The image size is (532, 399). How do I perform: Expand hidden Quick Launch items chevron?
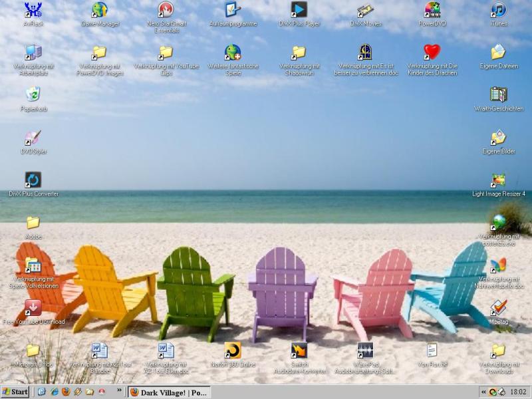(x=120, y=390)
